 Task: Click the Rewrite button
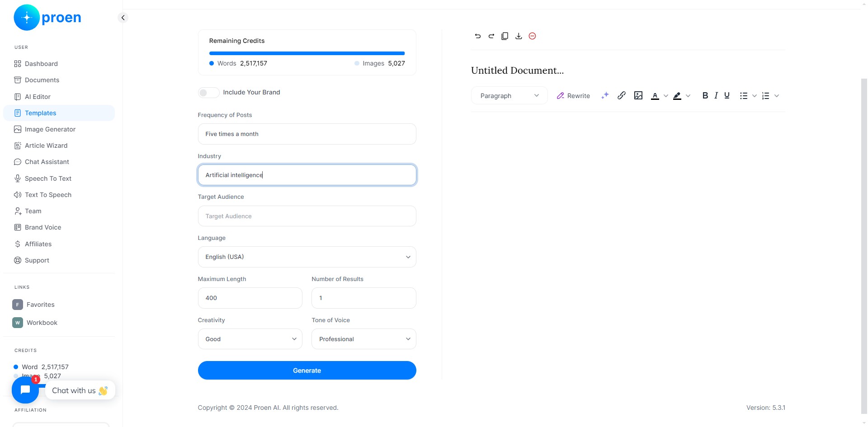tap(573, 96)
